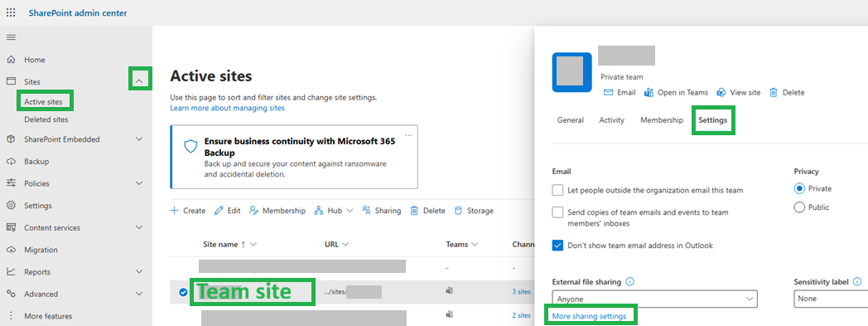Click Membership toolbar button
868x326 pixels.
click(x=277, y=211)
